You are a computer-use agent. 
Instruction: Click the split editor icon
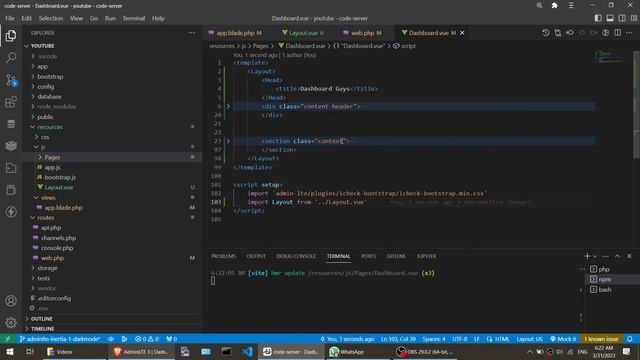tap(618, 33)
